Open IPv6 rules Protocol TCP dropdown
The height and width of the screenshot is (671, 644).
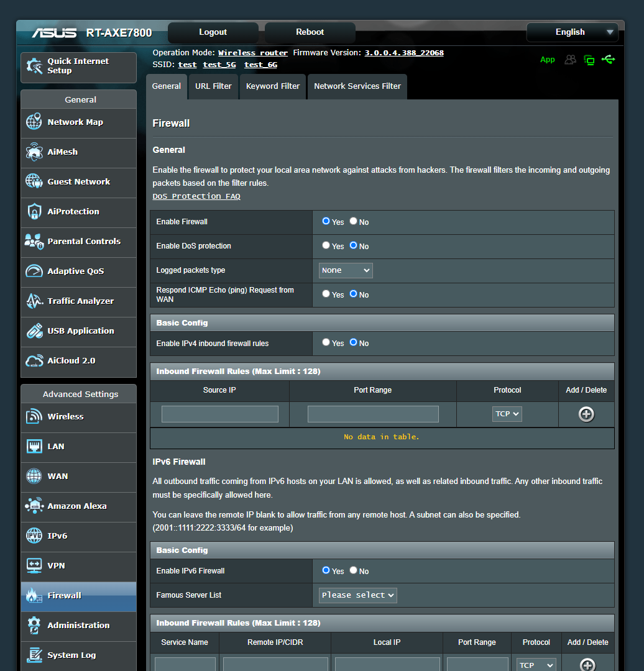pos(536,665)
